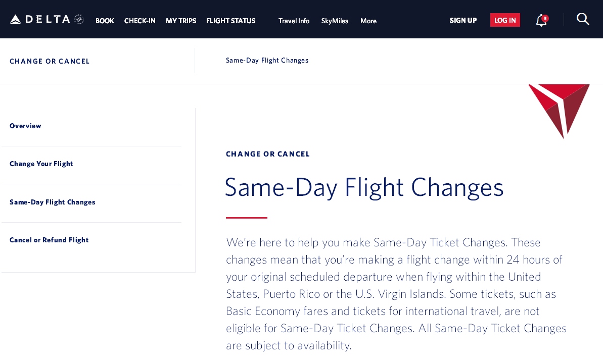Image resolution: width=603 pixels, height=364 pixels.
Task: Check FLIGHT STATUS in the navigation bar
Action: [x=230, y=21]
